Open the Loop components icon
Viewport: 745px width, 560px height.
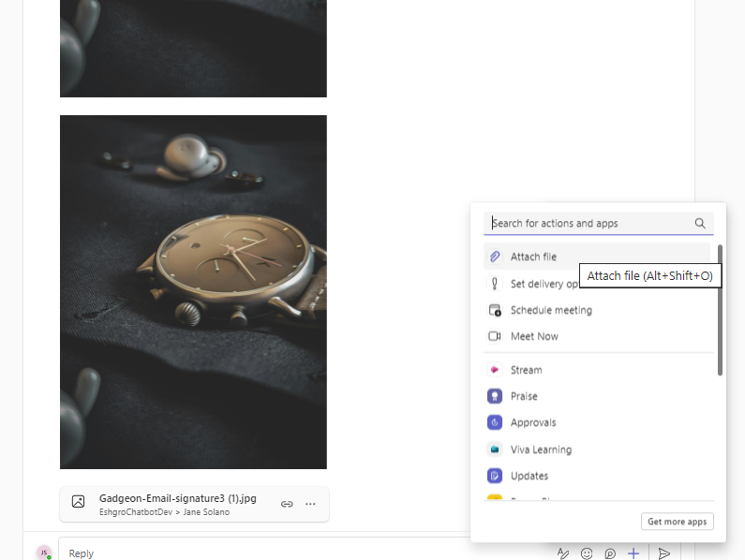click(x=610, y=553)
